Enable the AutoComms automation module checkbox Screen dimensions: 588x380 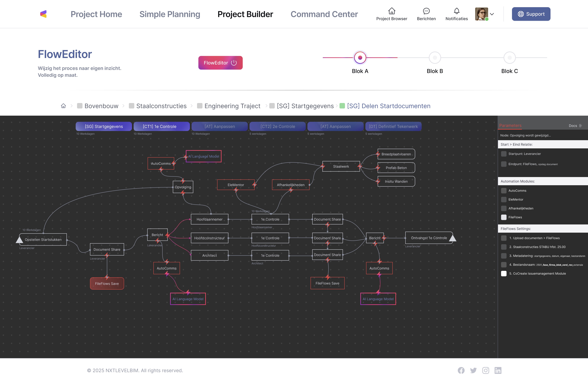(x=504, y=191)
